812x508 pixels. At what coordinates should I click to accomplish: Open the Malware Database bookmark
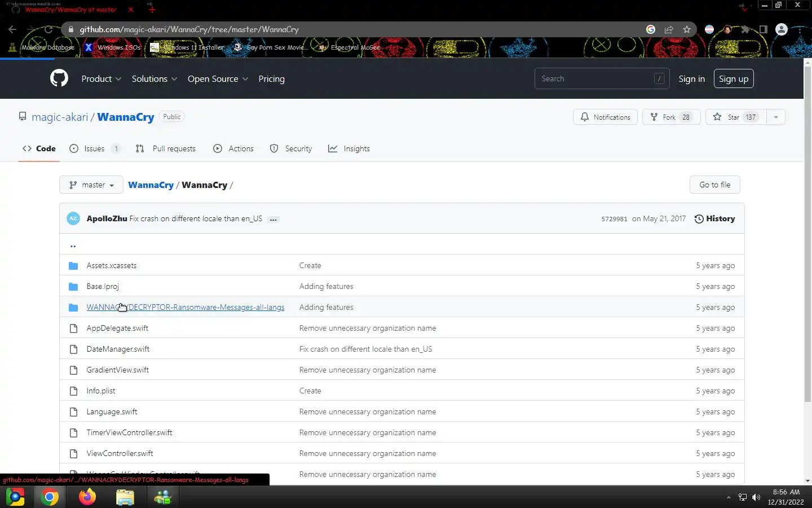[42, 47]
